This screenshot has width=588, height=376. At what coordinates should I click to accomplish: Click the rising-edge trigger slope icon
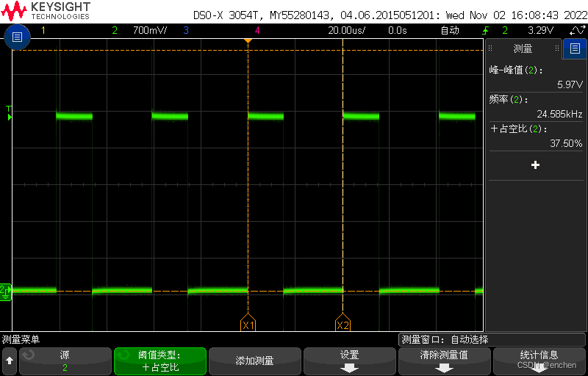[486, 30]
